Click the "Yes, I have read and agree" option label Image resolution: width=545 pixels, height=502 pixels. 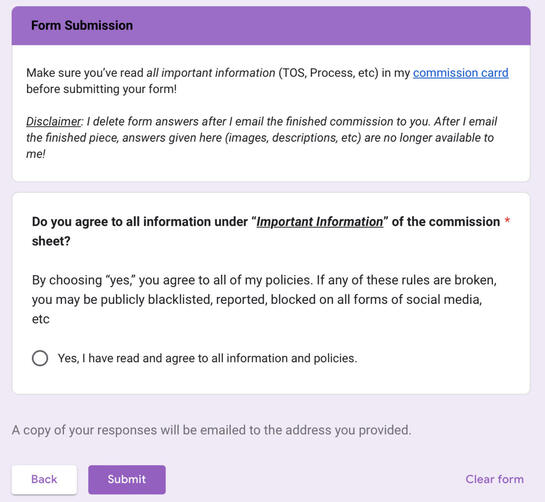pos(208,358)
